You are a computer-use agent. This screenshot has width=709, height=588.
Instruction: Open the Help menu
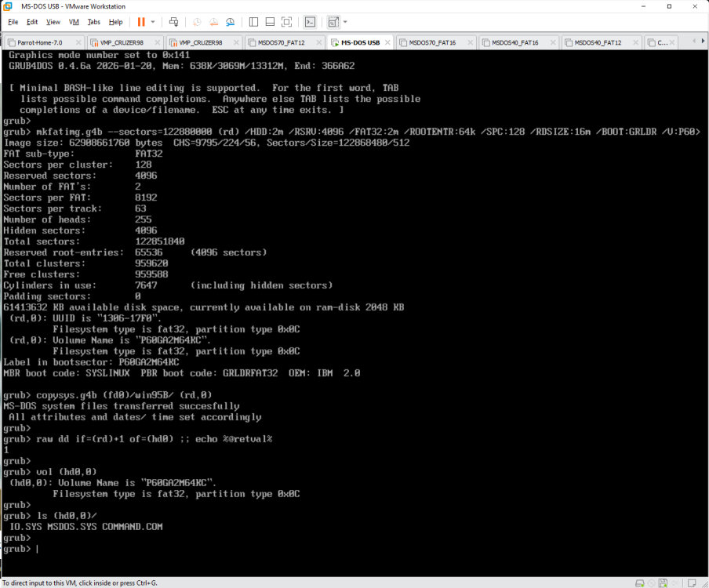click(115, 22)
